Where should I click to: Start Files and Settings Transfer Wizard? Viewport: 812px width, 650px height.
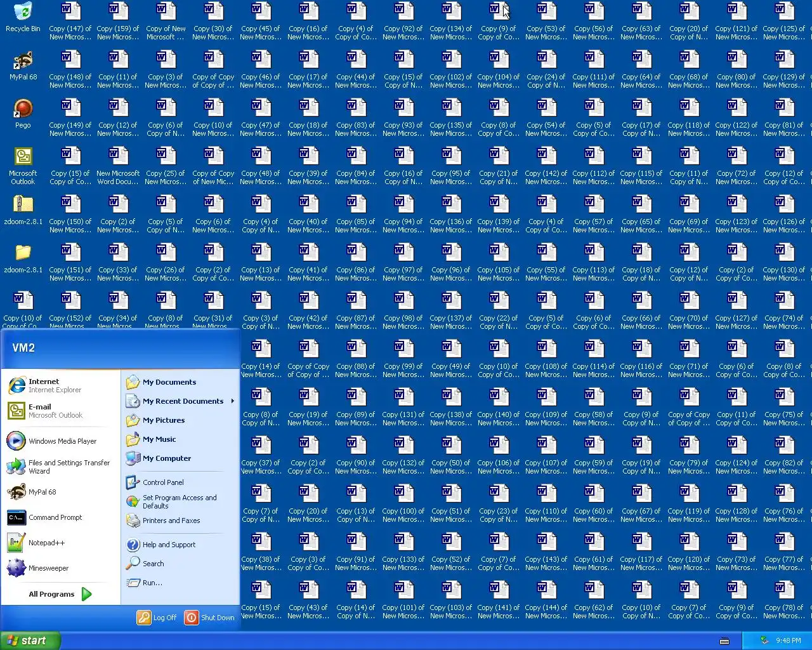pyautogui.click(x=61, y=467)
